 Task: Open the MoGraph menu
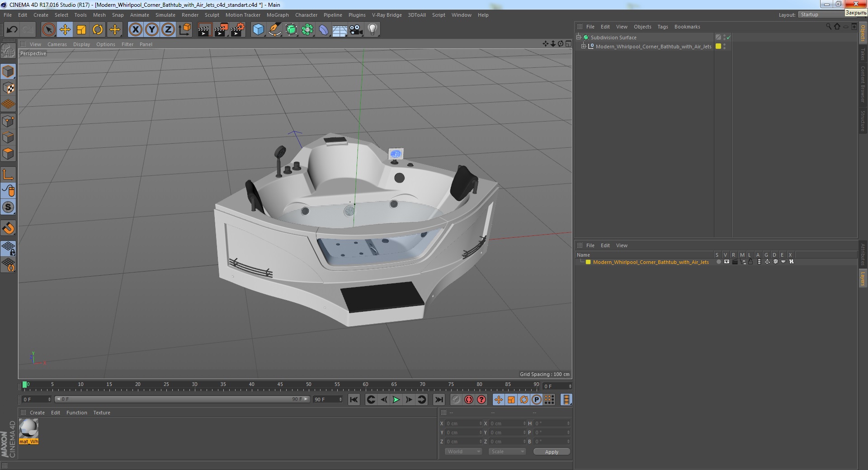pyautogui.click(x=278, y=15)
